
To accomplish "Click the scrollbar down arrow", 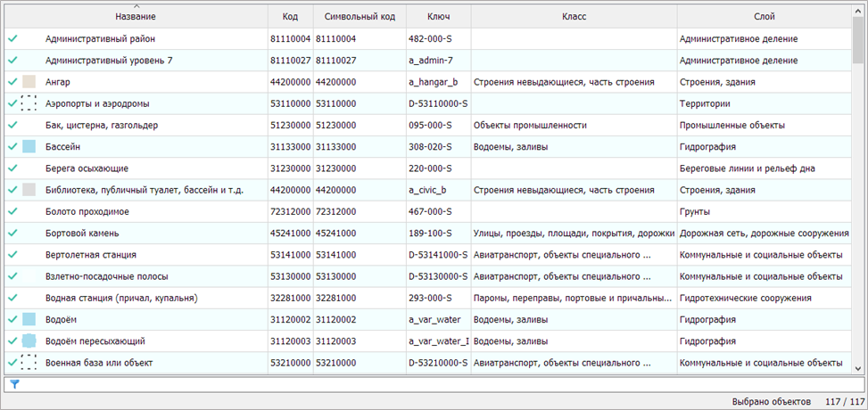I will pyautogui.click(x=858, y=367).
